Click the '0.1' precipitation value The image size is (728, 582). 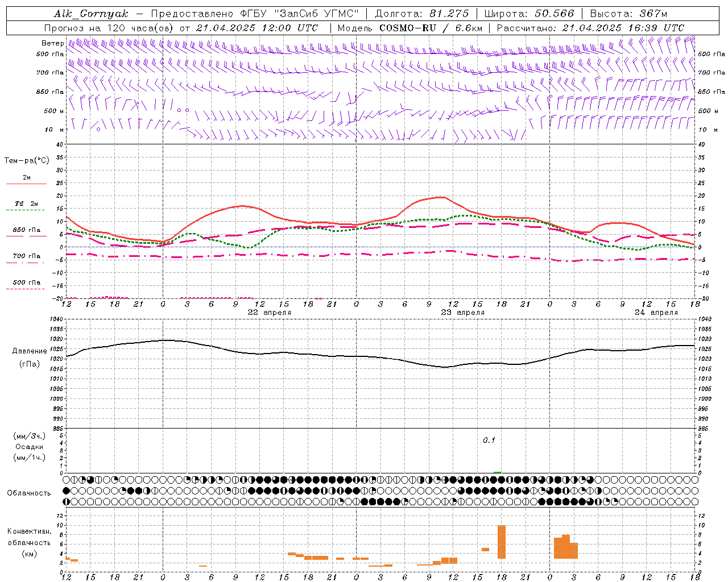point(489,440)
